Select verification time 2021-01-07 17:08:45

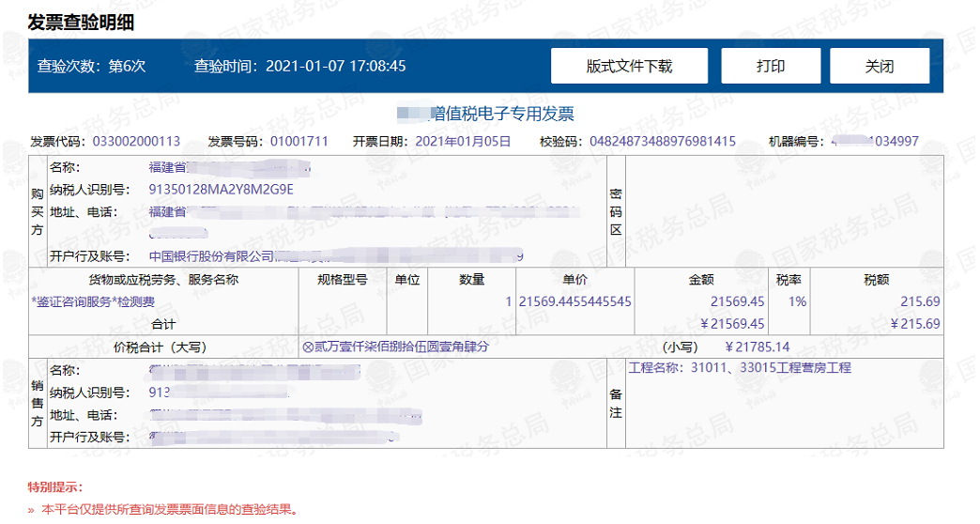click(x=336, y=66)
